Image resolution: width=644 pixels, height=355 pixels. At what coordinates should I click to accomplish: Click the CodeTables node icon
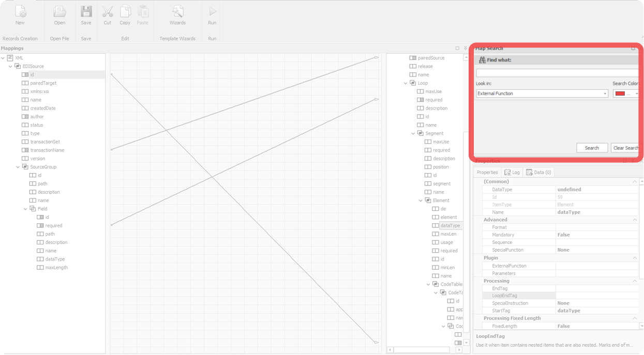pyautogui.click(x=436, y=284)
